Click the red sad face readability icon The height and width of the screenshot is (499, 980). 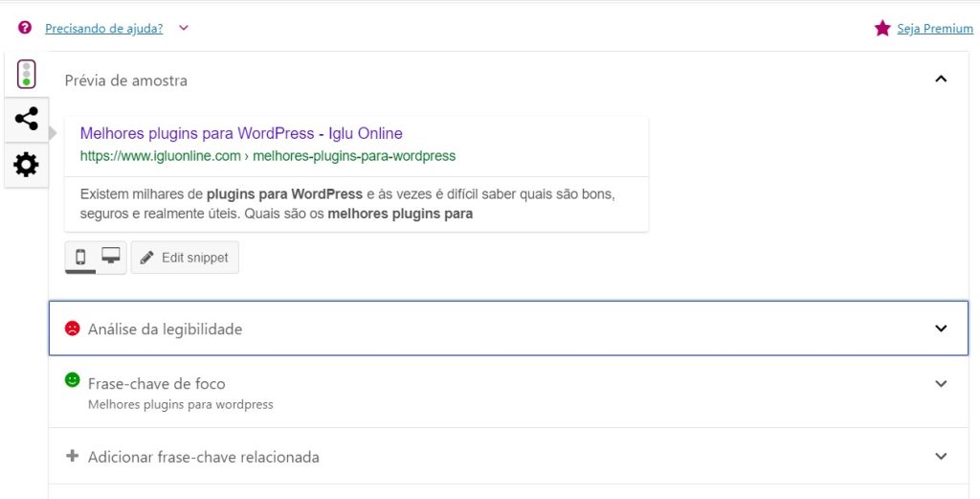point(73,328)
